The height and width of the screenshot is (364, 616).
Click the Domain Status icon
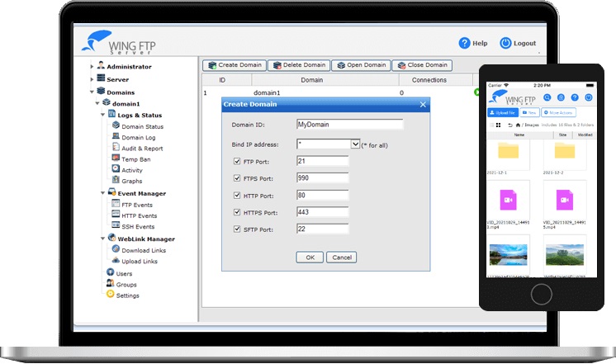[116, 125]
